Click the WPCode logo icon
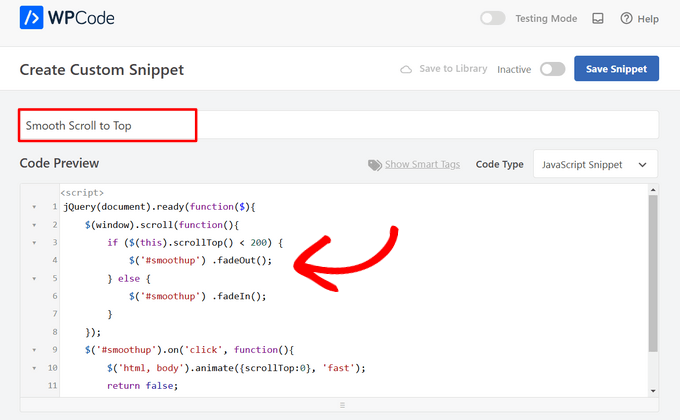The height and width of the screenshot is (420, 680). click(x=31, y=17)
